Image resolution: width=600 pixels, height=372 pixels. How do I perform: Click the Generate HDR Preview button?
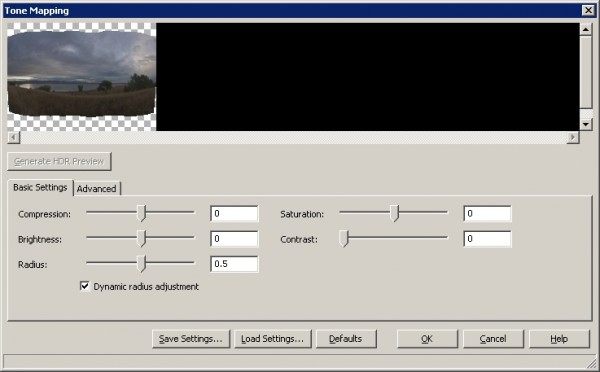(59, 162)
